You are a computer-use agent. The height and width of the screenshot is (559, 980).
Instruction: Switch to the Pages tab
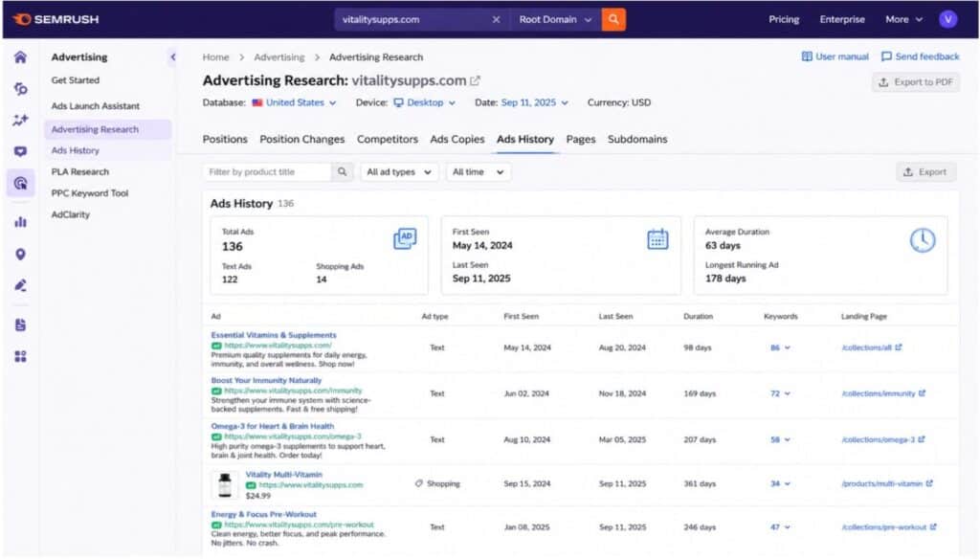581,140
